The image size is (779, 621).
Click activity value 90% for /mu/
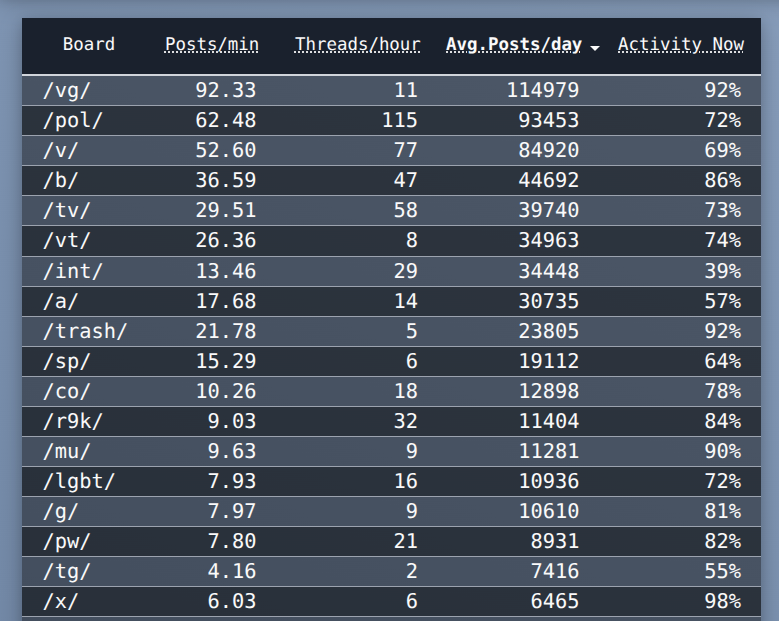(723, 451)
